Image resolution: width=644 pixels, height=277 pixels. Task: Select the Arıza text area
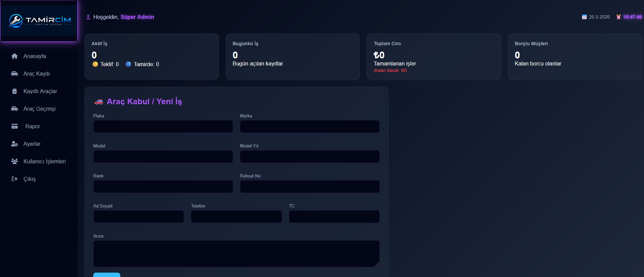click(x=237, y=254)
